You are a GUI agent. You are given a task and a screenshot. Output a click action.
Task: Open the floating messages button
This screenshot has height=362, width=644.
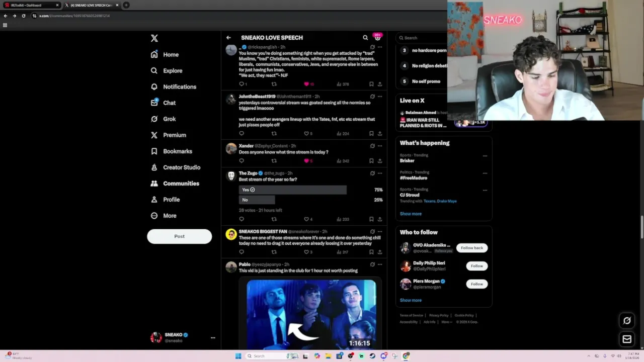pos(627,339)
